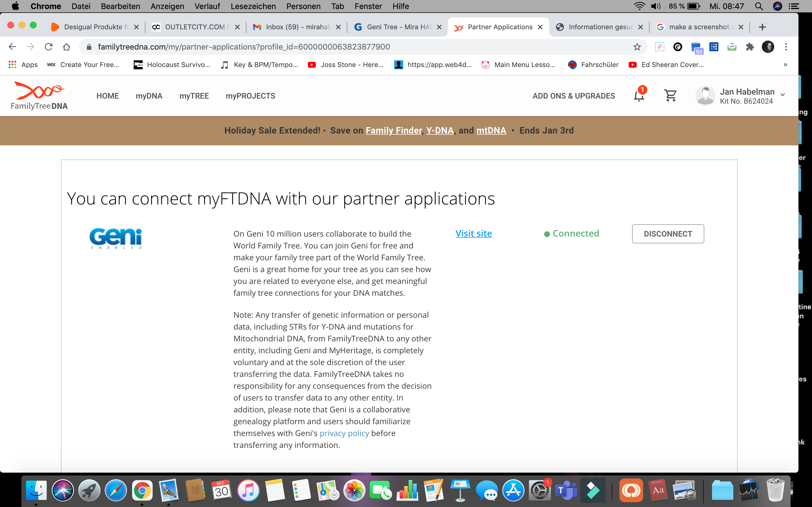Open Chrome extensions puzzle icon
This screenshot has width=812, height=507.
[750, 47]
